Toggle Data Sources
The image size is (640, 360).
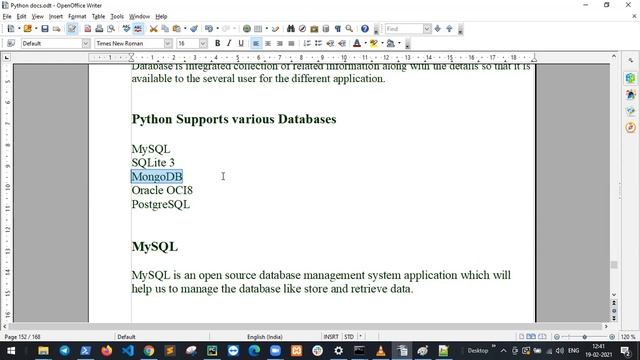326,29
